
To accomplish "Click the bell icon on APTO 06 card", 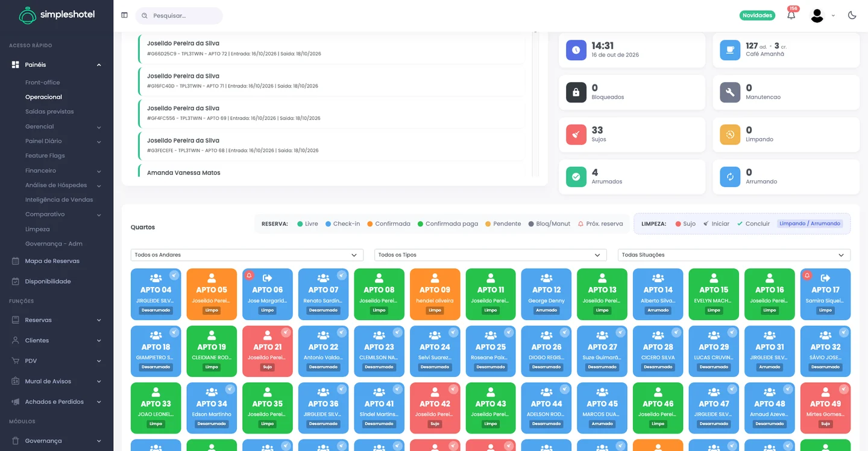I will pos(249,276).
